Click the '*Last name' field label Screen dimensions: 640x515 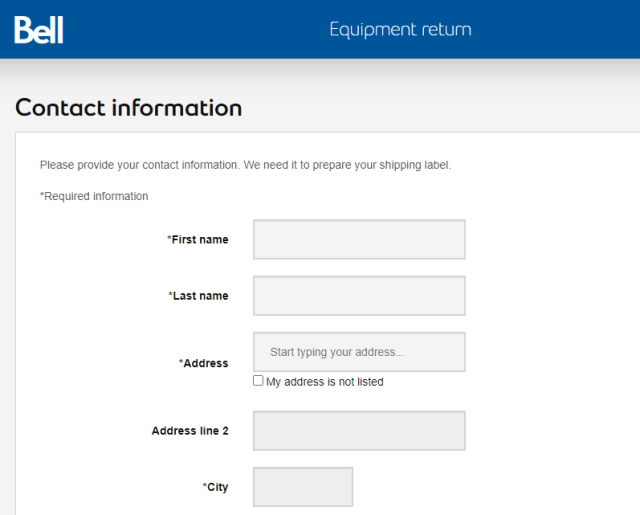click(x=198, y=296)
